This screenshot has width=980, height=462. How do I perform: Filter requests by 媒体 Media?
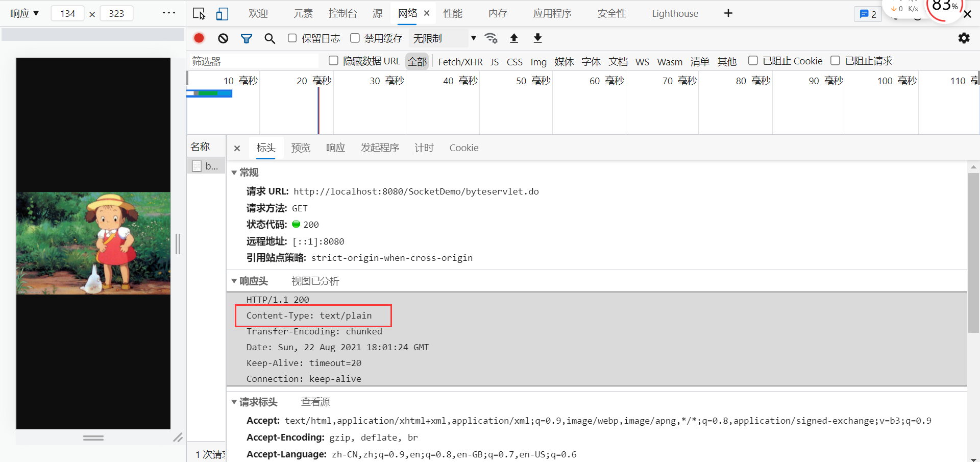564,61
